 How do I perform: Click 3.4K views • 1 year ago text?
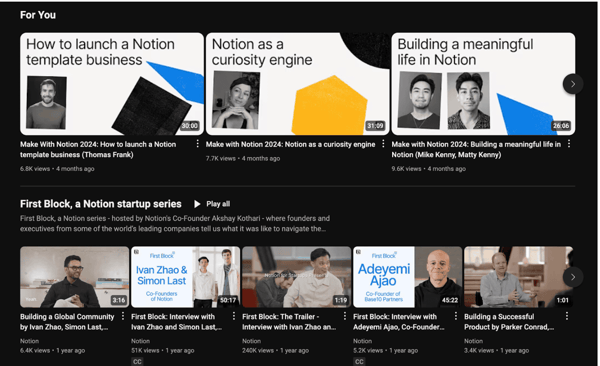click(496, 350)
